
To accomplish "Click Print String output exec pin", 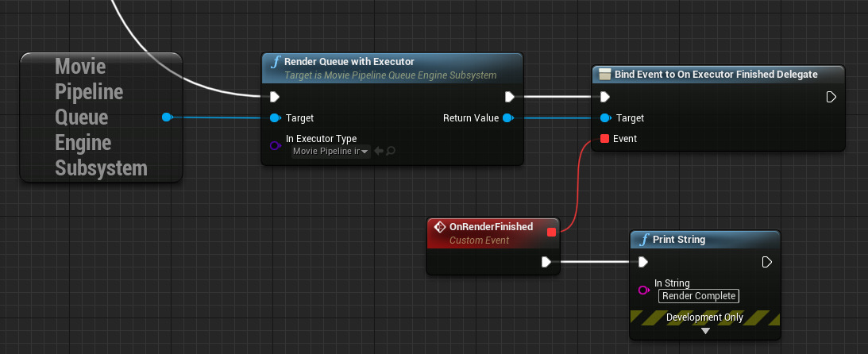I will point(766,262).
